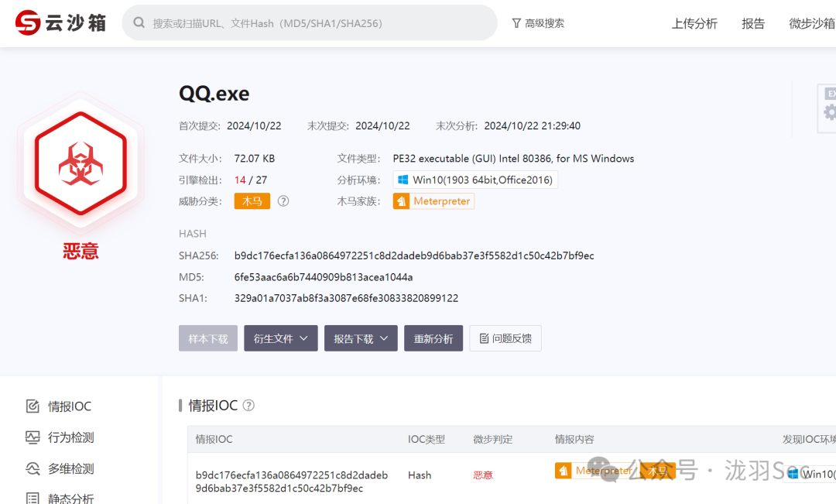Expand the 报告下载 dropdown
The width and height of the screenshot is (836, 504).
point(361,338)
